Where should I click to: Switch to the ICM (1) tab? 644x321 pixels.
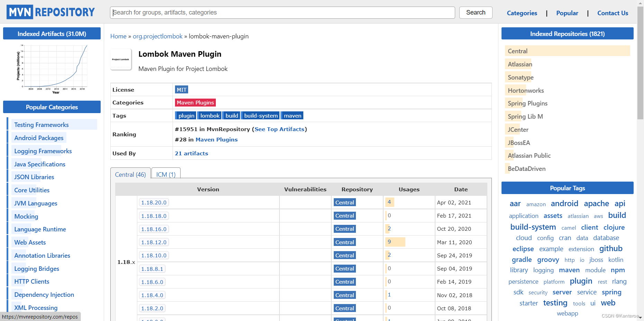tap(166, 174)
